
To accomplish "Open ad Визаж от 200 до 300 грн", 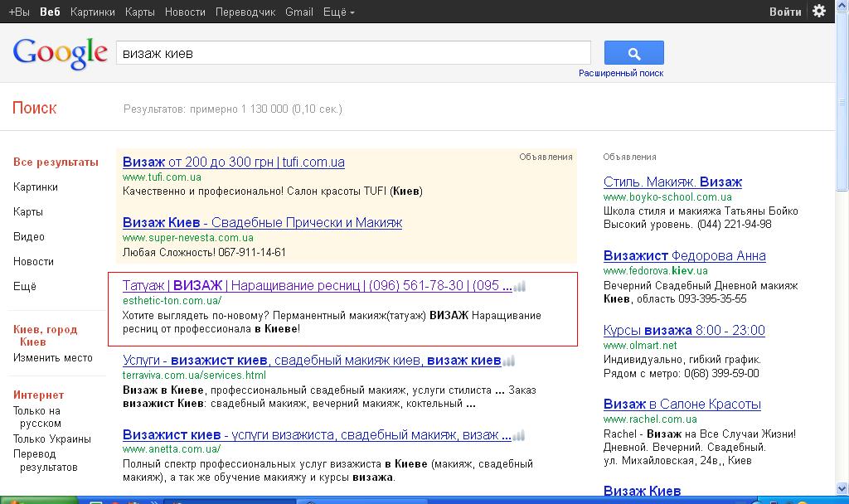I will 233,162.
